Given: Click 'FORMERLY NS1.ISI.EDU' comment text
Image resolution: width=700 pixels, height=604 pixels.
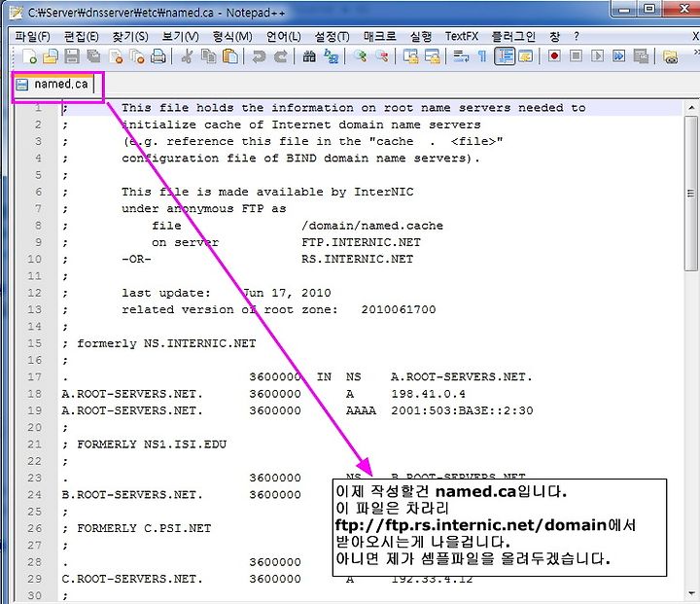Looking at the screenshot, I should (x=152, y=444).
